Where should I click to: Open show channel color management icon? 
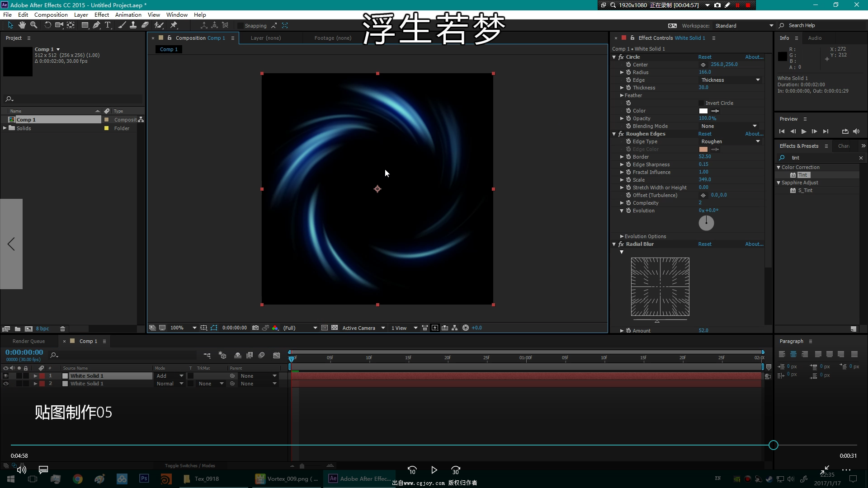click(x=275, y=328)
